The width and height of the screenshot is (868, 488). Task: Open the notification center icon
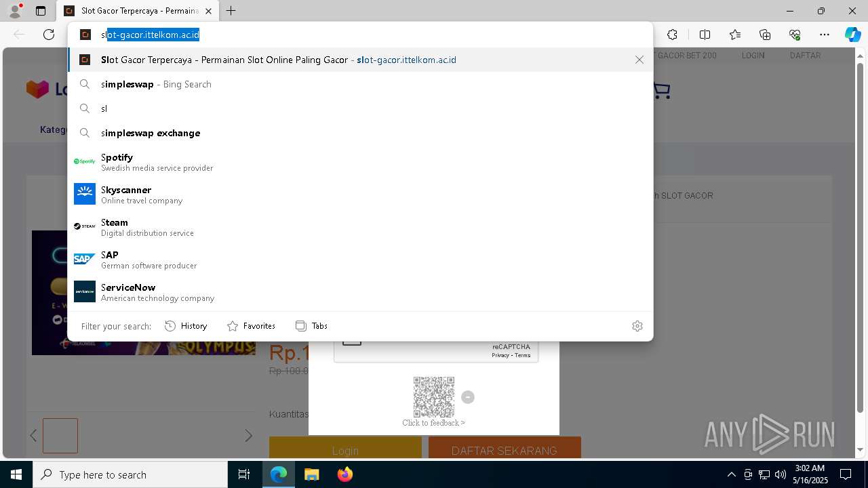(x=846, y=474)
